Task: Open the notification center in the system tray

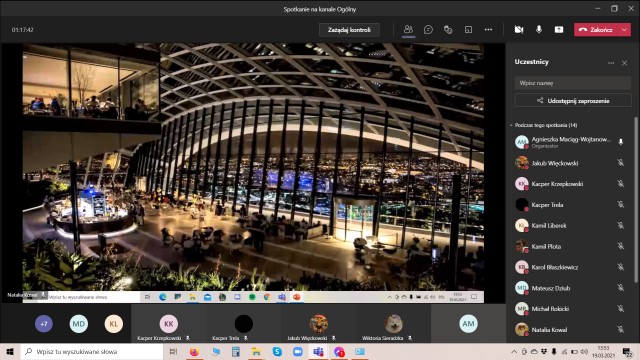Action: tap(627, 351)
